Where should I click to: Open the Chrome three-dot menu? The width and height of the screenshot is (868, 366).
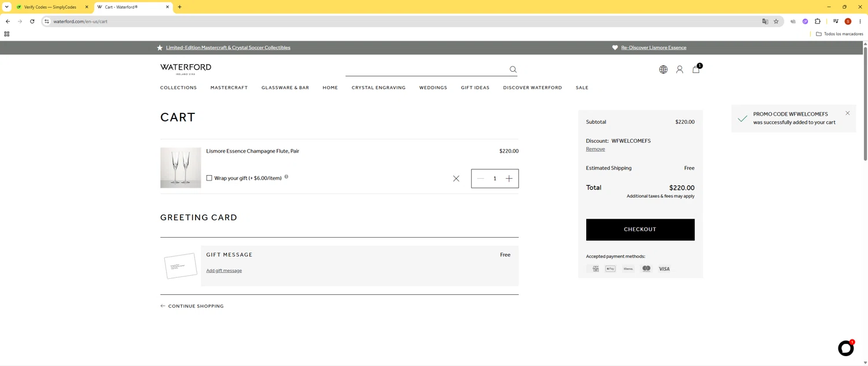[860, 21]
